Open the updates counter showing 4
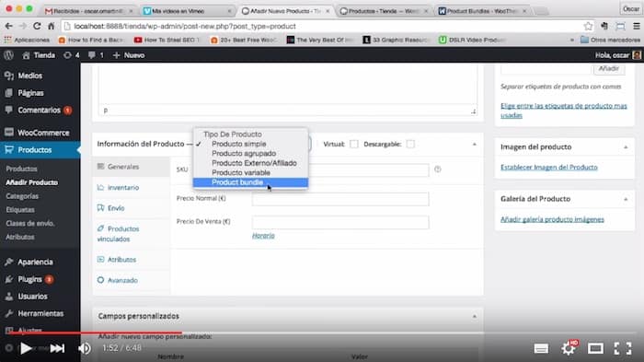This screenshot has width=644, height=362. [72, 55]
